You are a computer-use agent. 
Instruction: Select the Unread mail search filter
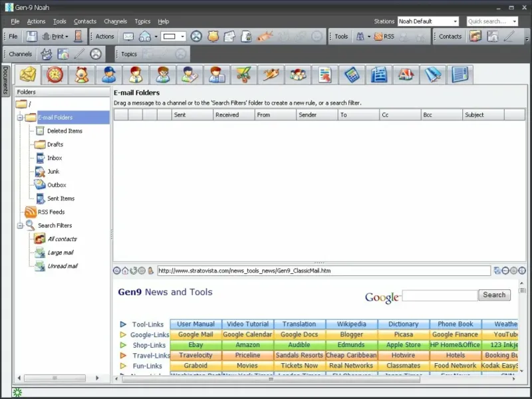click(x=63, y=266)
